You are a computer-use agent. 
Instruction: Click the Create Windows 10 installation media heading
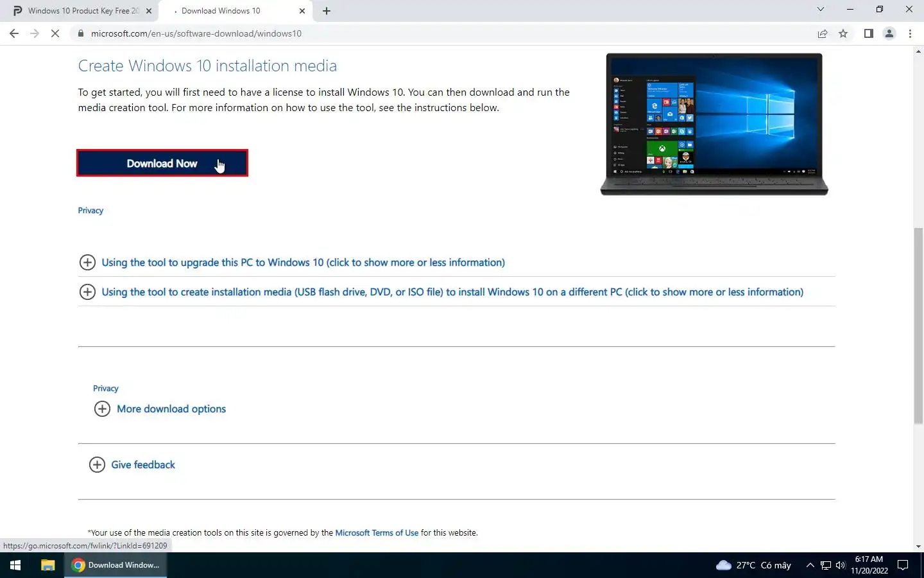(x=207, y=66)
